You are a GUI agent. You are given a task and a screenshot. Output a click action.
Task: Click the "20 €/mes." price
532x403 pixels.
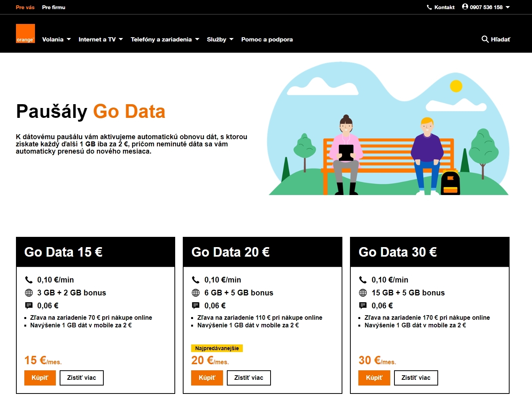210,360
